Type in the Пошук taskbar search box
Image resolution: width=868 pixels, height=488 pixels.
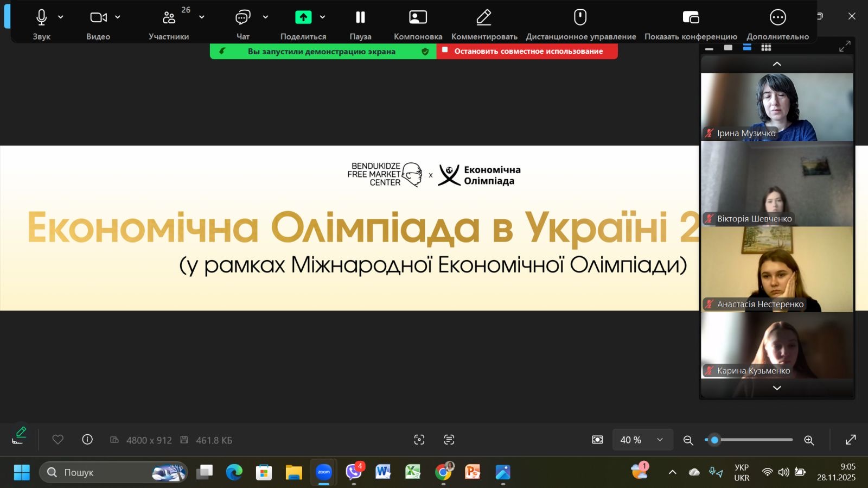(x=103, y=472)
